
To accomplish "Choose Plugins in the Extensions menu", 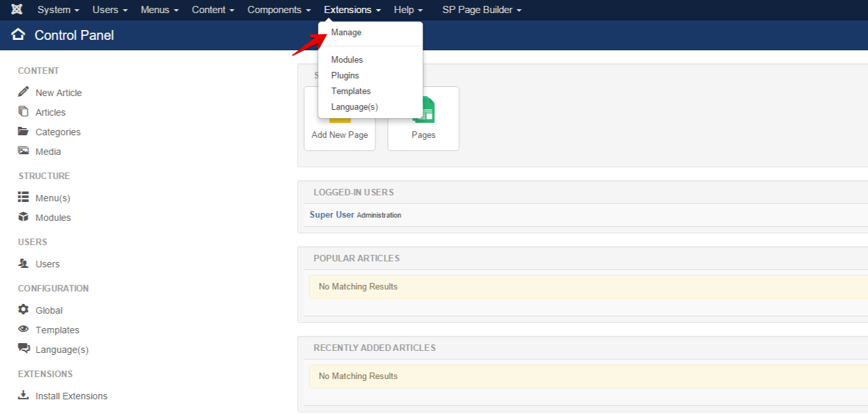I will (345, 75).
